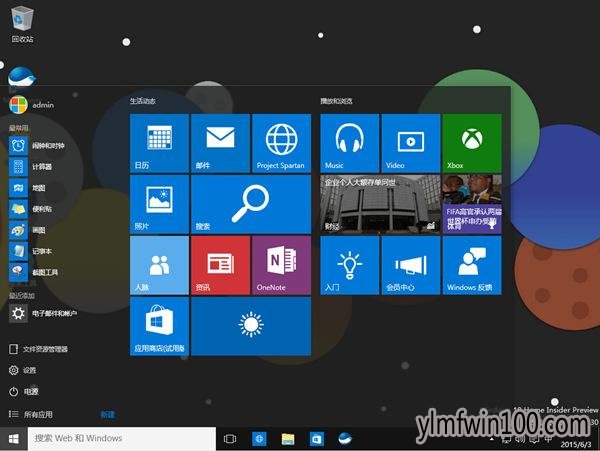
Task: Open the Insider Hub megaphone tile
Action: (x=411, y=265)
